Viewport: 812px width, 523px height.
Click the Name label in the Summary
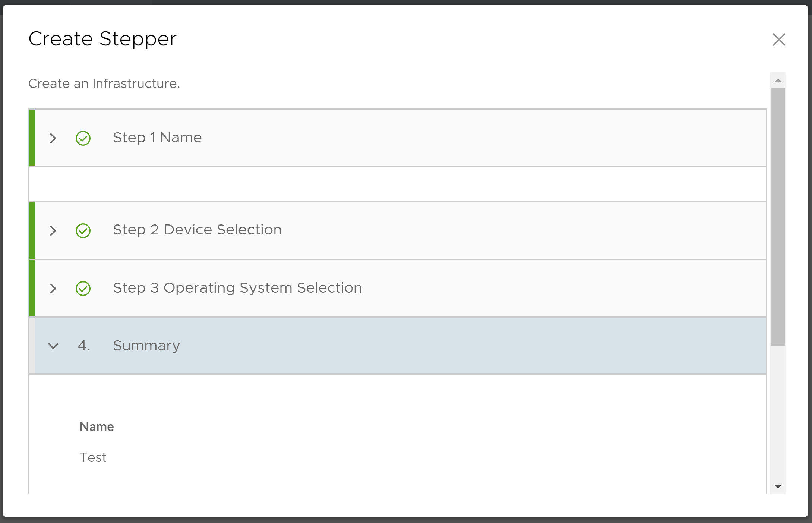tap(97, 426)
